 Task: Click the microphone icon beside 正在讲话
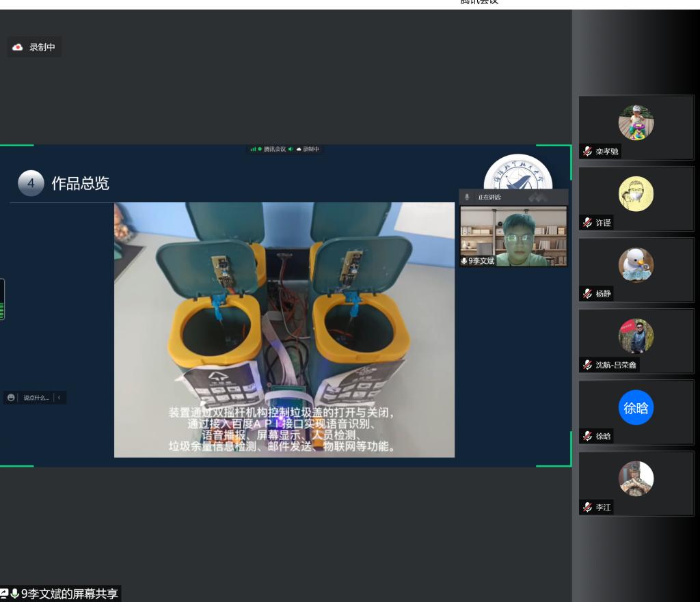467,197
